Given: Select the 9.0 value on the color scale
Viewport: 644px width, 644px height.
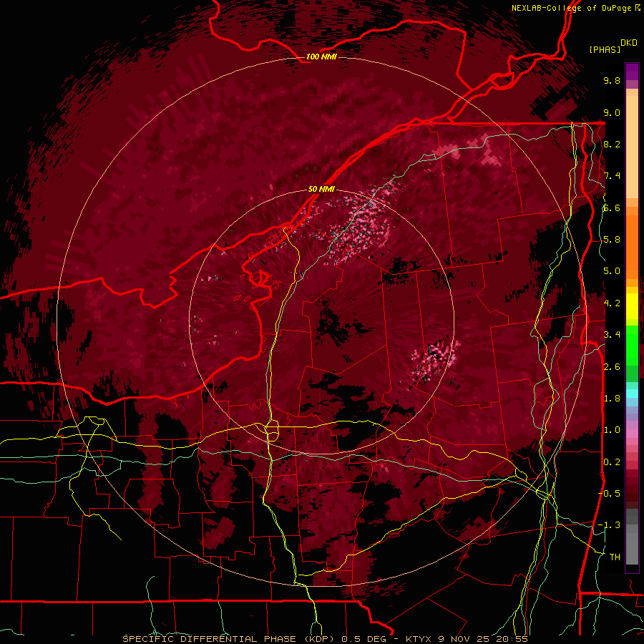Looking at the screenshot, I should tap(612, 112).
